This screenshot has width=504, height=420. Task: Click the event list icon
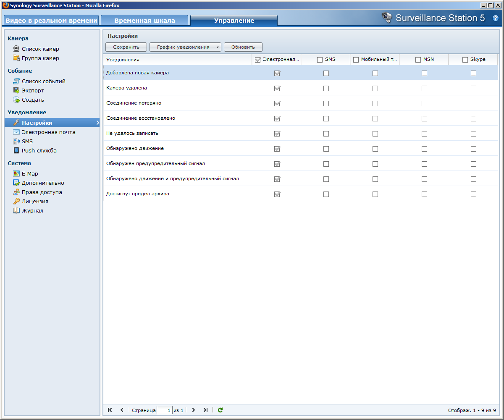coord(16,81)
